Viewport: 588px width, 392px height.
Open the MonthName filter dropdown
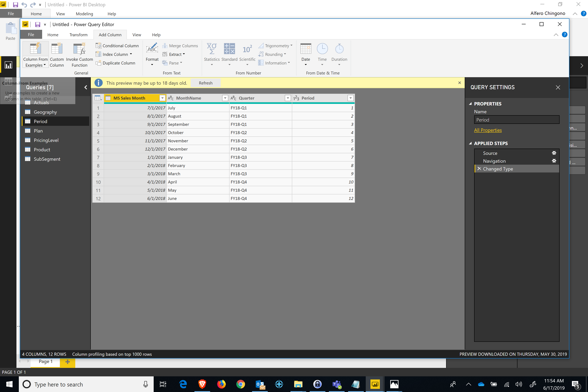225,98
